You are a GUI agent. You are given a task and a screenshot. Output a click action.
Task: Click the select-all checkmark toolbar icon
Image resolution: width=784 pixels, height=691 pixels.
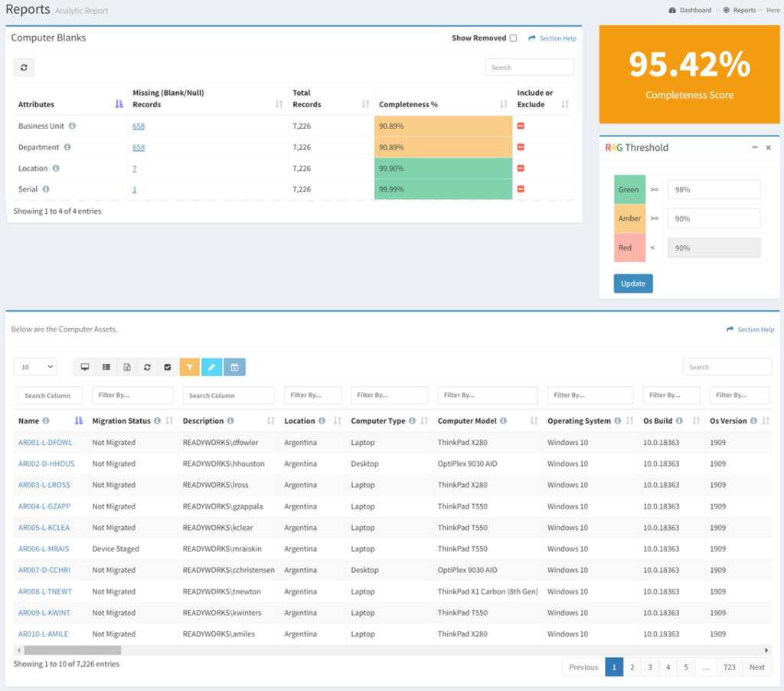(x=168, y=367)
